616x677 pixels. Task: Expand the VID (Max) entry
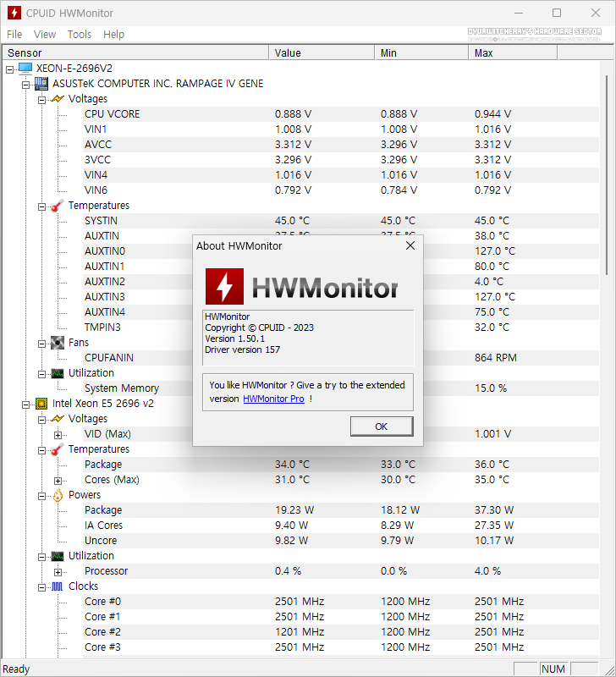58,435
